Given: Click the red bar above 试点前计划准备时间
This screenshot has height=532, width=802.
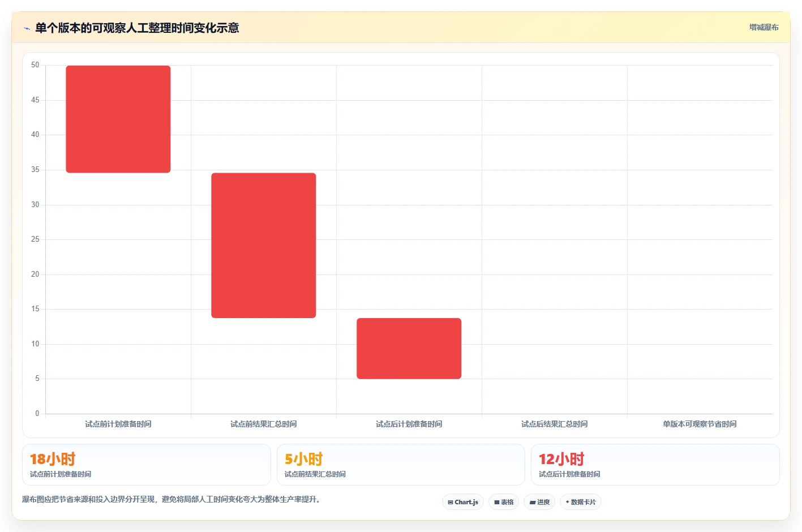Looking at the screenshot, I should [x=118, y=119].
